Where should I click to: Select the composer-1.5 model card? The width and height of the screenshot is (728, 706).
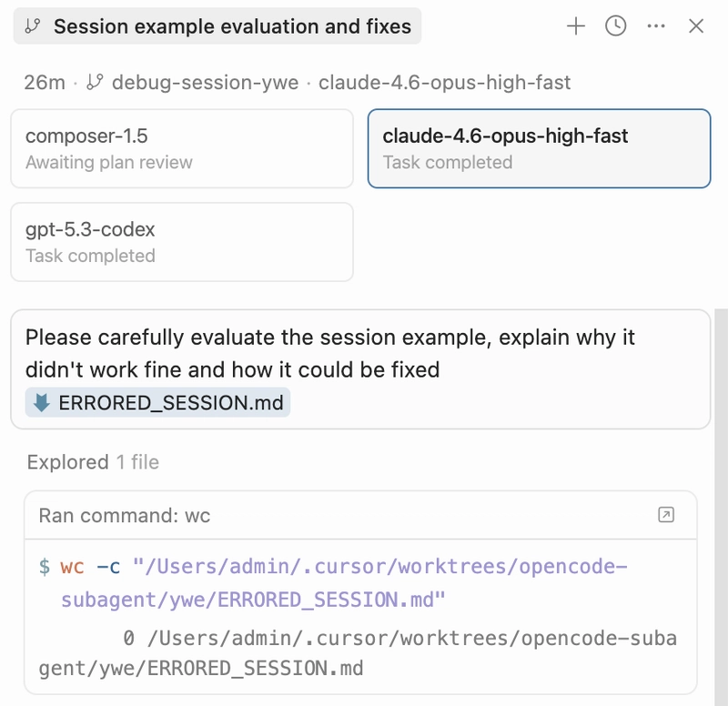pos(181,149)
